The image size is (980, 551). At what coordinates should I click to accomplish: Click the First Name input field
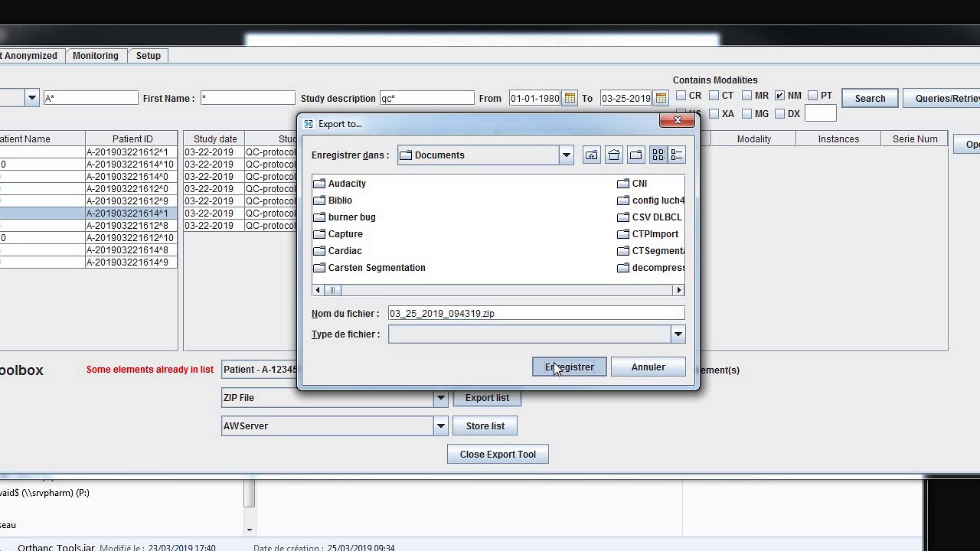(x=247, y=98)
